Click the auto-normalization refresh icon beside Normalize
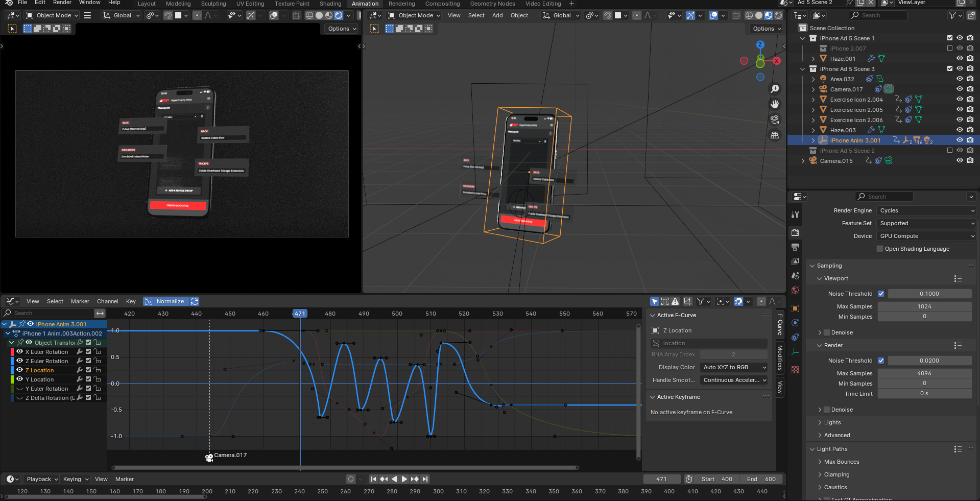Image resolution: width=980 pixels, height=501 pixels. (x=195, y=301)
